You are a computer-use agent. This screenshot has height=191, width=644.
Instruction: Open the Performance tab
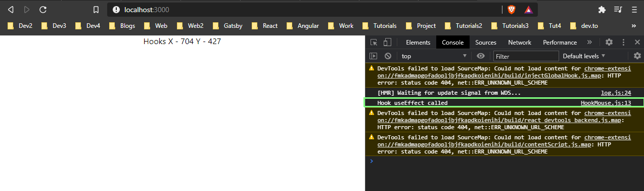click(560, 43)
